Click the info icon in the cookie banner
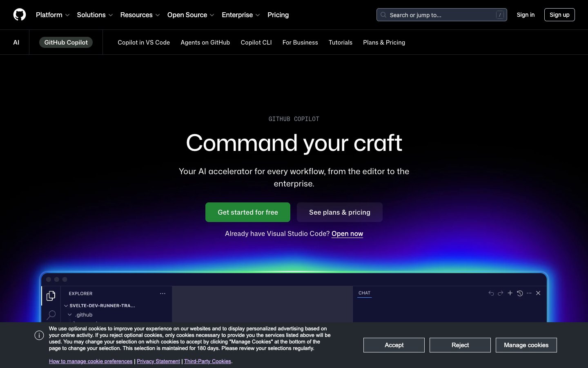This screenshot has width=588, height=368. pyautogui.click(x=39, y=335)
